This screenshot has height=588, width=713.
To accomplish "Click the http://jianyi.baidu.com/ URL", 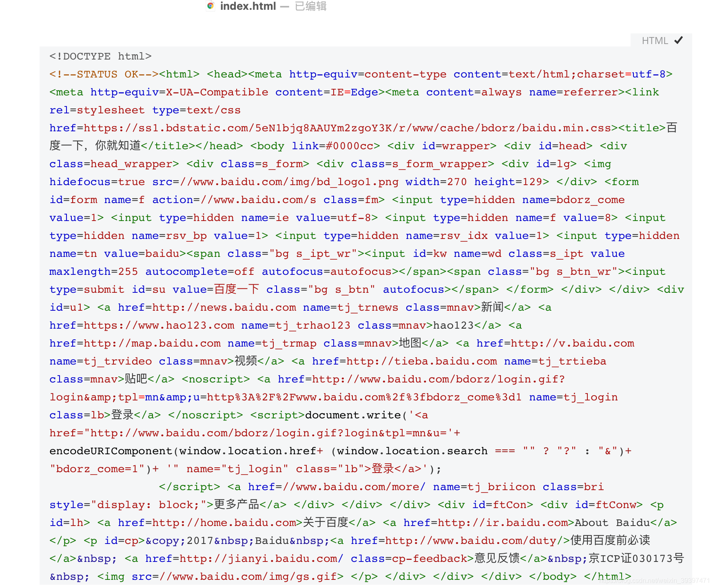I will tap(261, 559).
